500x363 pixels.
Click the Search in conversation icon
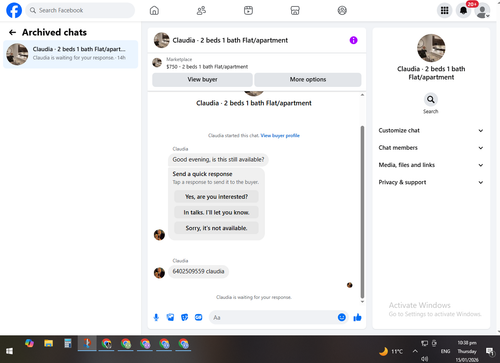click(431, 99)
